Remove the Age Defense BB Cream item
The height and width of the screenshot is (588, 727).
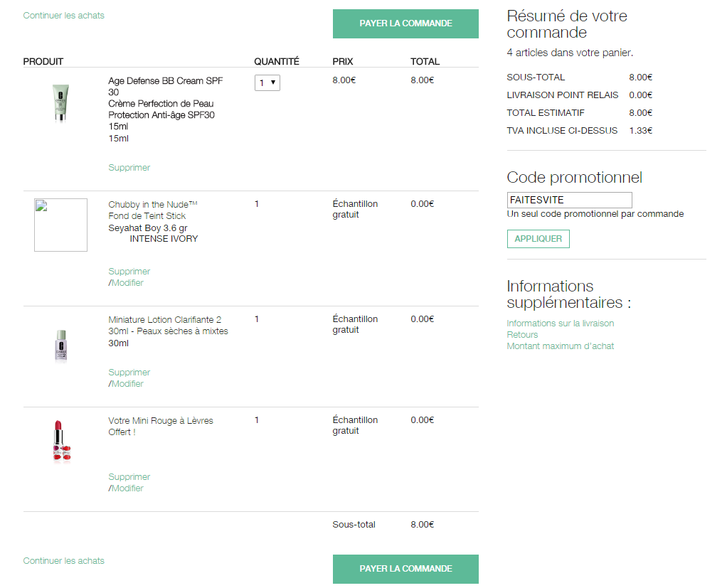129,167
